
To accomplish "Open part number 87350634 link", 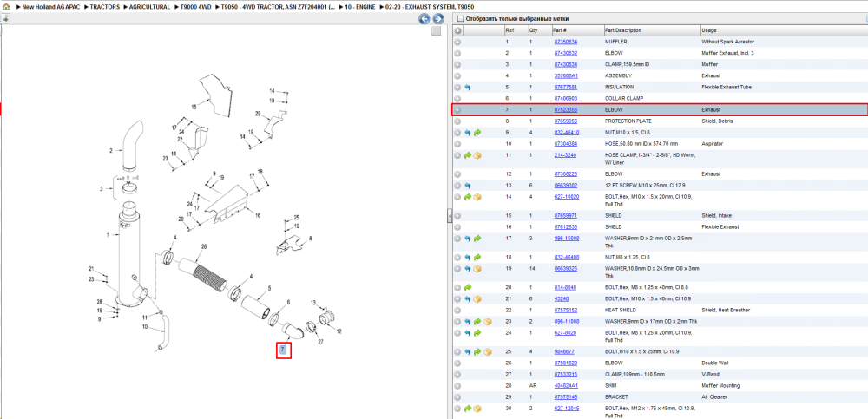I will coord(566,42).
